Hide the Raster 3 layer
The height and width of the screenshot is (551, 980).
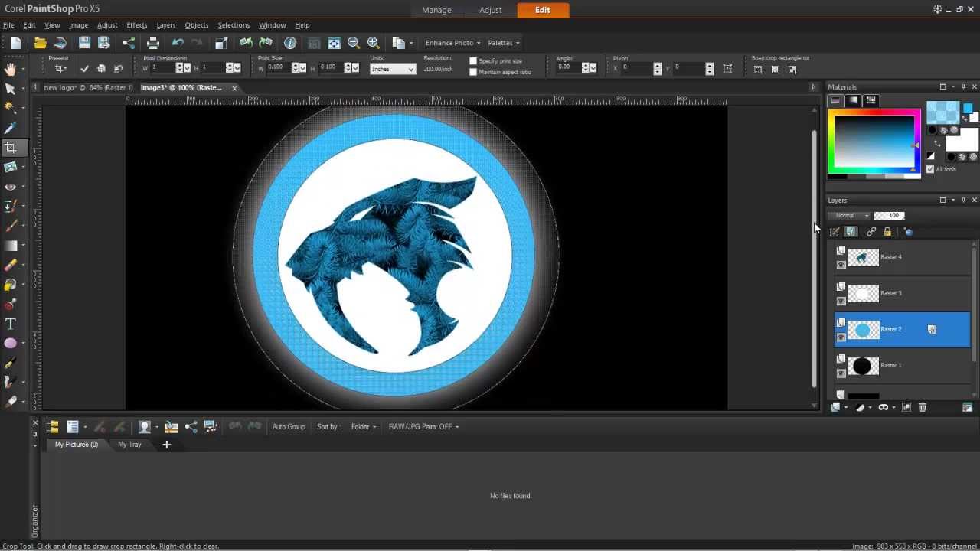pos(841,301)
